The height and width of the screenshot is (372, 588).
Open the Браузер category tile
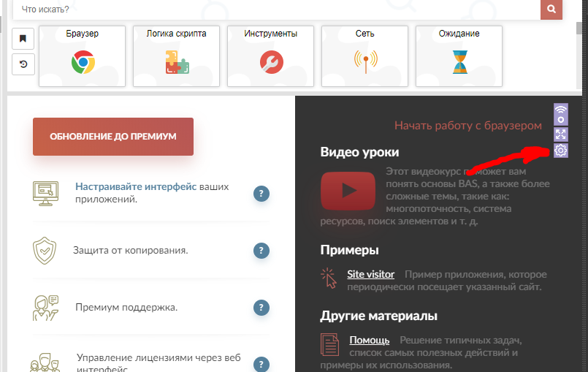coord(82,56)
